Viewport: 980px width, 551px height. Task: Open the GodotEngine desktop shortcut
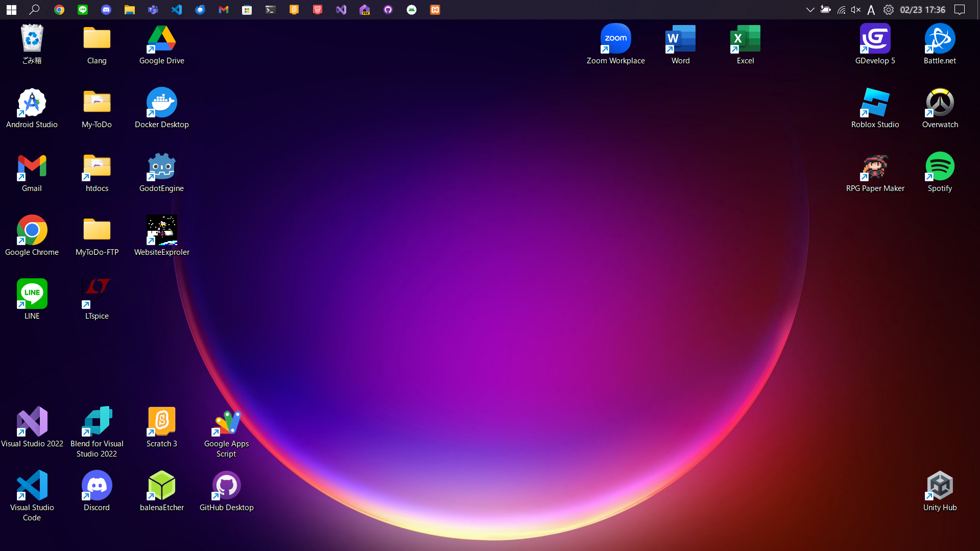161,172
